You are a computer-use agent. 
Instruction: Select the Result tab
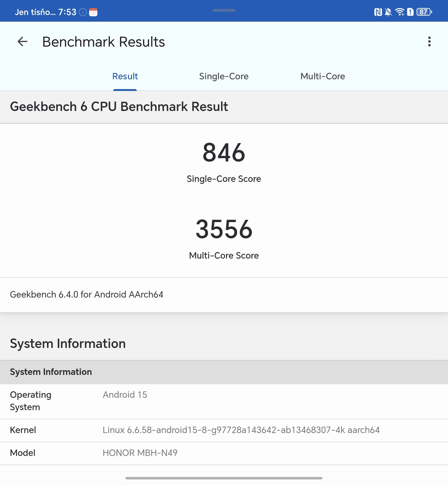pyautogui.click(x=125, y=76)
